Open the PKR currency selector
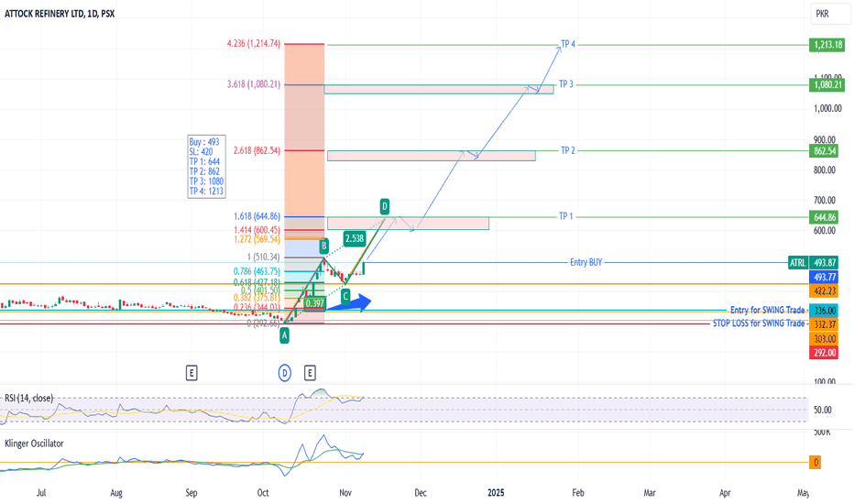The height and width of the screenshot is (504, 854). (830, 14)
